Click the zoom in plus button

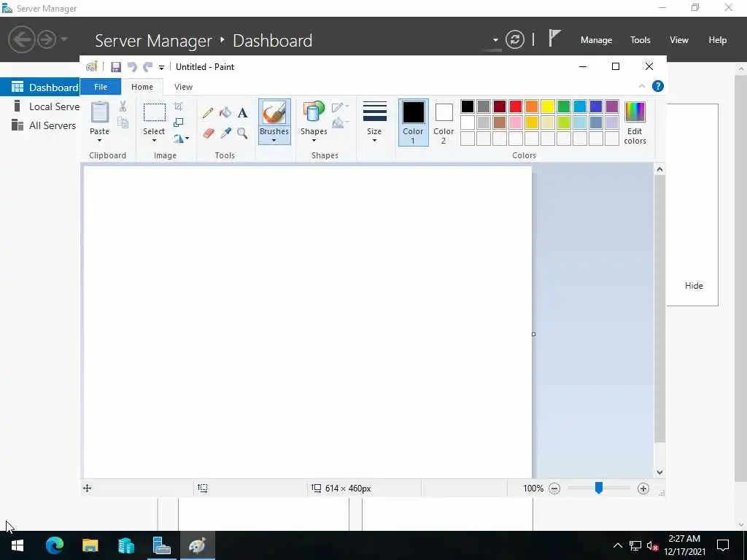point(643,488)
